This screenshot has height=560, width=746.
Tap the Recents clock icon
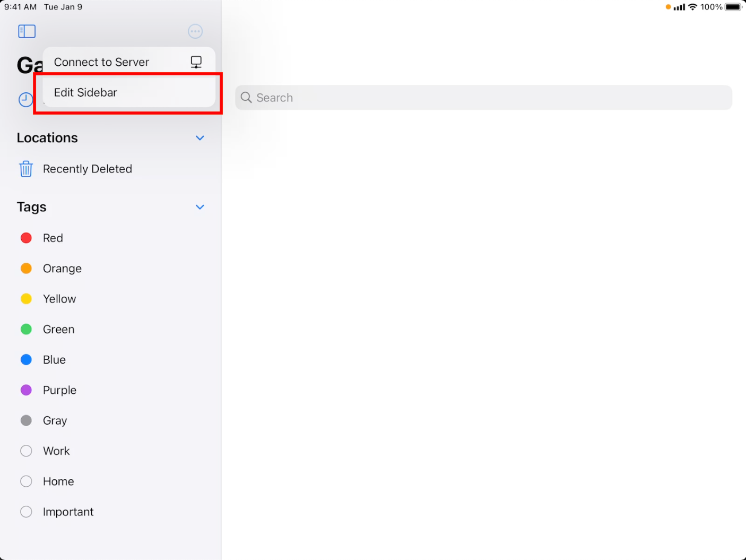[25, 99]
